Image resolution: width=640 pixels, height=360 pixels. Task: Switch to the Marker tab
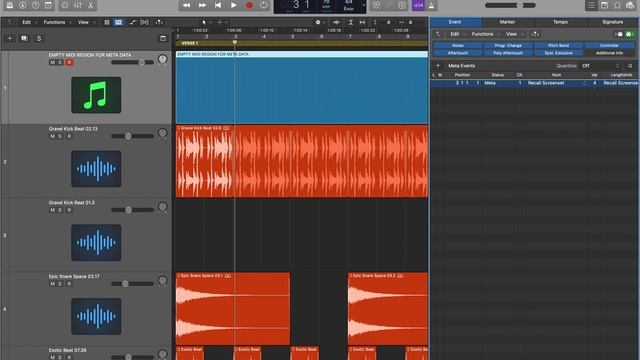507,22
